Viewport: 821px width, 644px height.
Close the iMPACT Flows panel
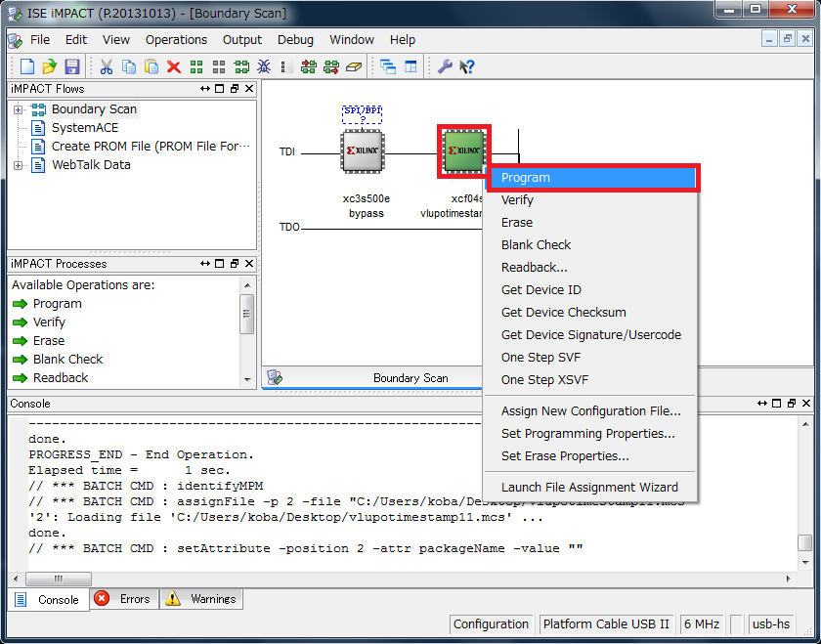point(249,89)
